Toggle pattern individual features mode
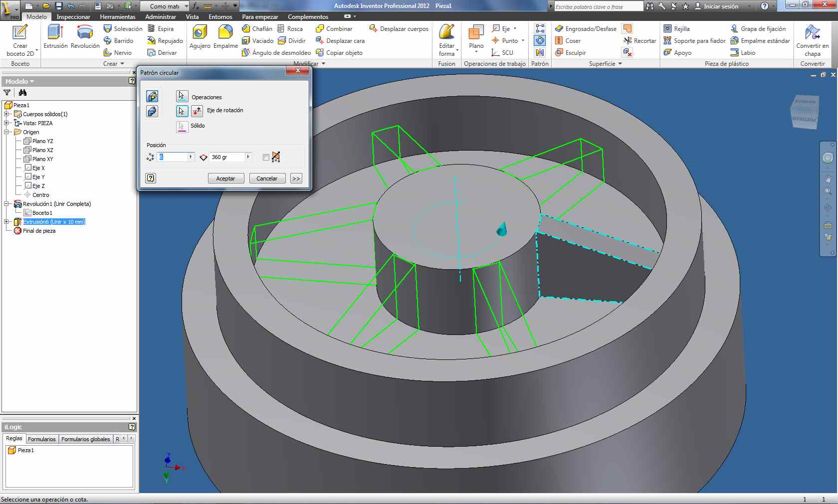838x504 pixels. [x=152, y=96]
